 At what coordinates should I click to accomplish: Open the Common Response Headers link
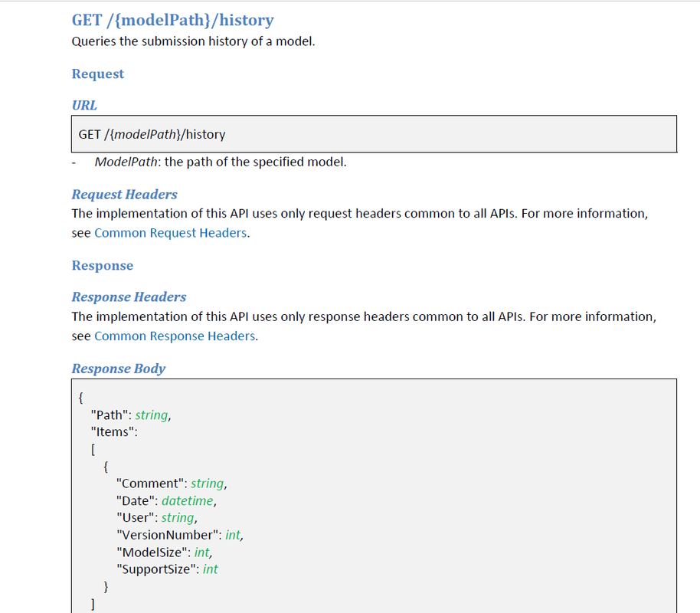point(175,336)
